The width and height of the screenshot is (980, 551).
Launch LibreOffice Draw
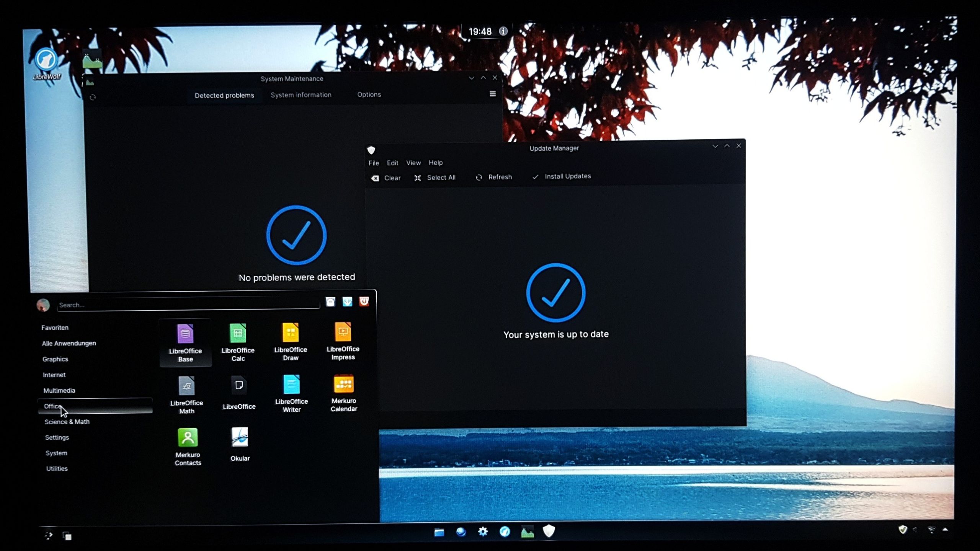(x=291, y=342)
